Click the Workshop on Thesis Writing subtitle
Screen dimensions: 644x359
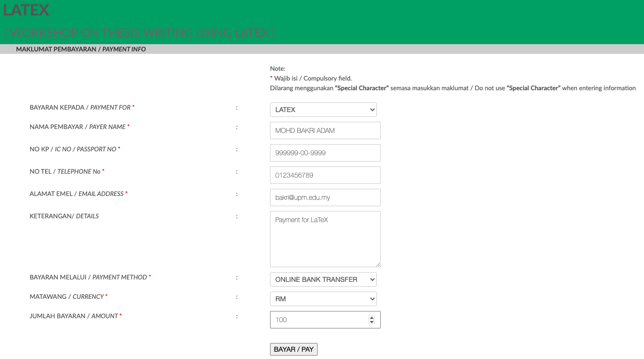139,33
